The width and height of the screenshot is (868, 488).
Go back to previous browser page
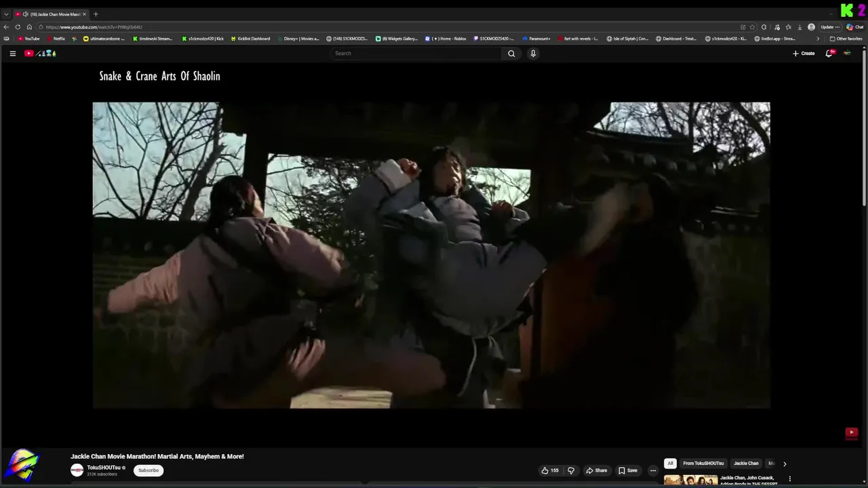tap(6, 27)
